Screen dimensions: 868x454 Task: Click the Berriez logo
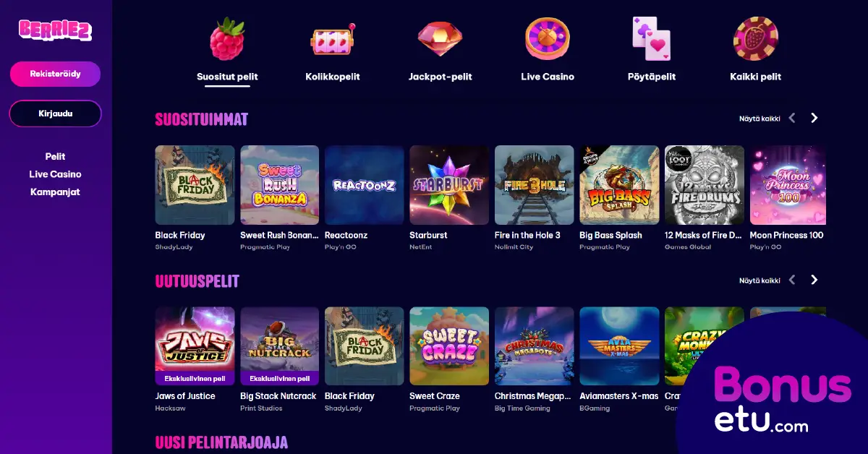pyautogui.click(x=55, y=30)
